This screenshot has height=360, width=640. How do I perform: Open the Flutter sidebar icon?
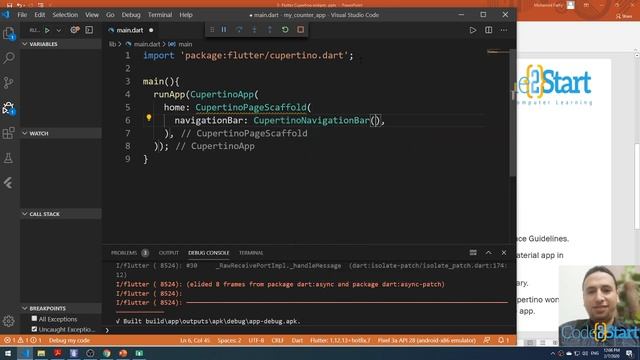coord(9,183)
